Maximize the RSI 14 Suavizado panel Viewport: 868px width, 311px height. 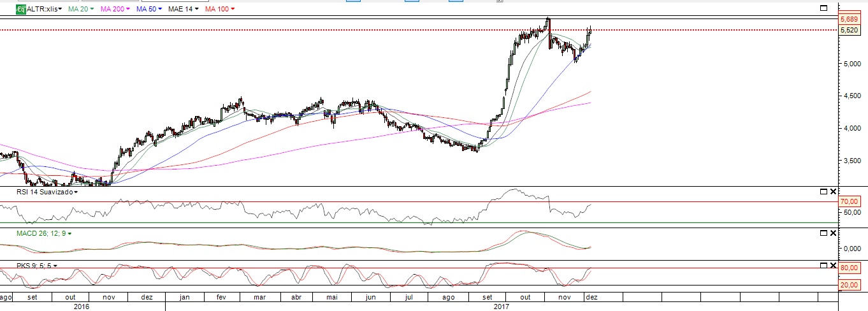823,191
